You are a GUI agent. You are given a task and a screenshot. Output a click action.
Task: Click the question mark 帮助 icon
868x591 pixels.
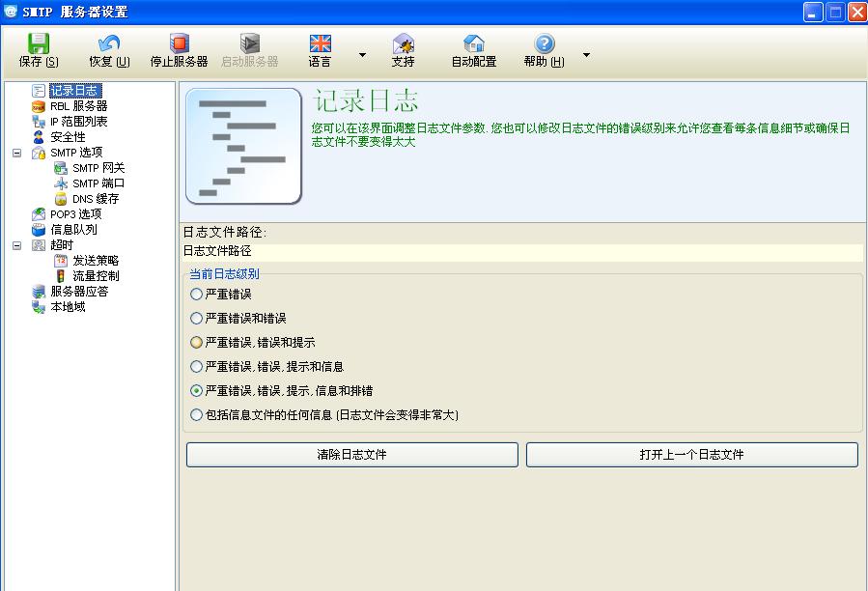pyautogui.click(x=545, y=43)
